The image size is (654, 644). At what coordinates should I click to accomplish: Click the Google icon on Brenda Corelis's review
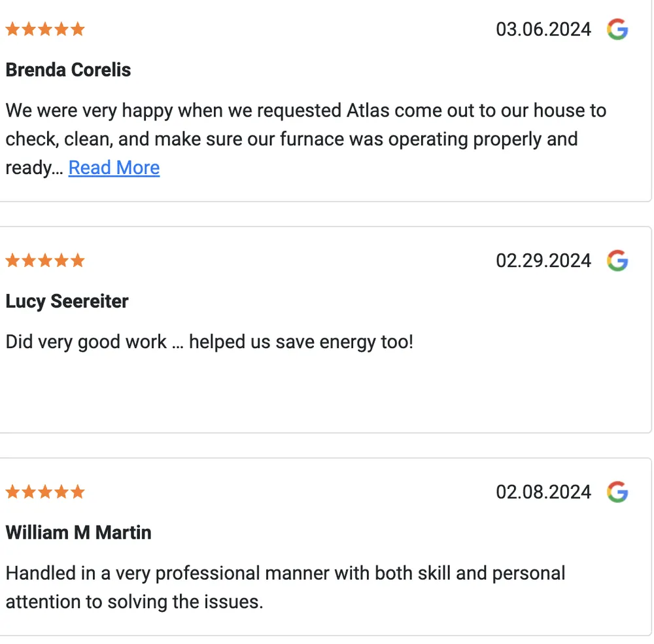click(x=617, y=29)
